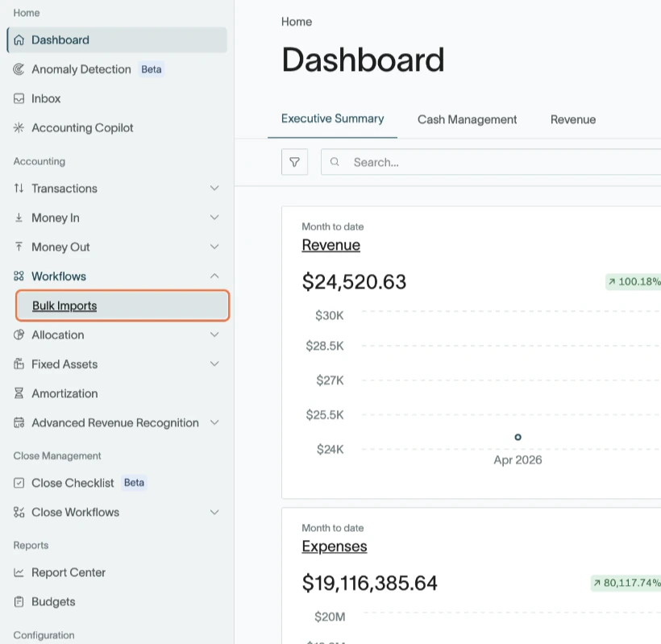Viewport: 661px width, 644px height.
Task: Open the Budgets page
Action: [x=53, y=601]
